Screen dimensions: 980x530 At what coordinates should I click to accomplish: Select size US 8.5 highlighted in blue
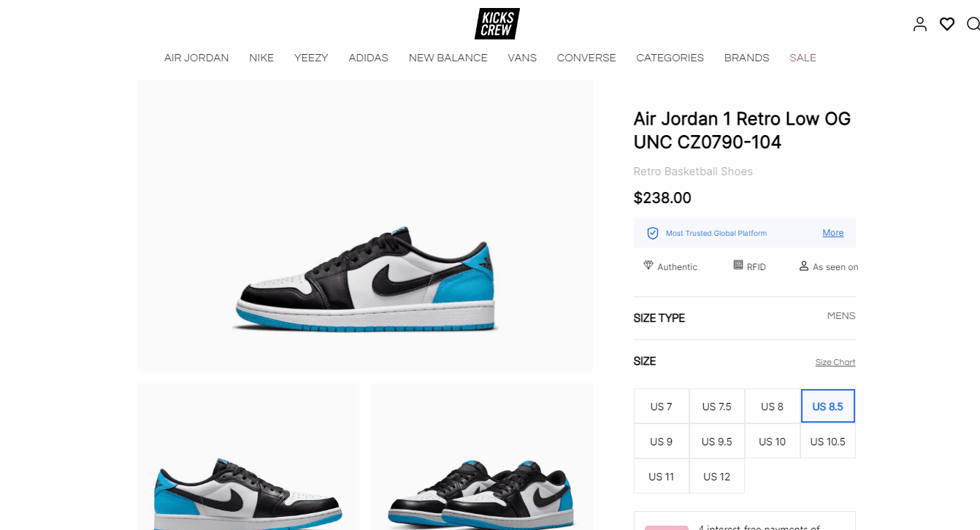[828, 406]
